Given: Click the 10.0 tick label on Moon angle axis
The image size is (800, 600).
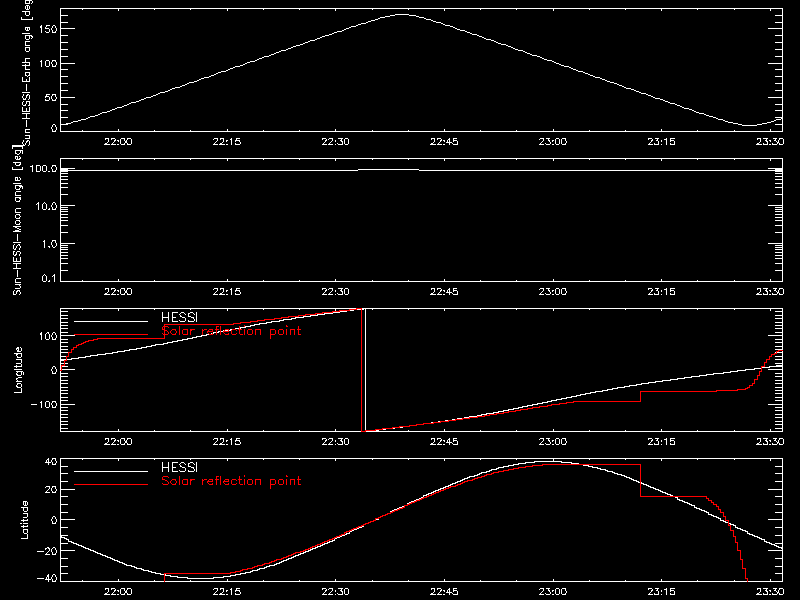Looking at the screenshot, I should click(x=46, y=206).
